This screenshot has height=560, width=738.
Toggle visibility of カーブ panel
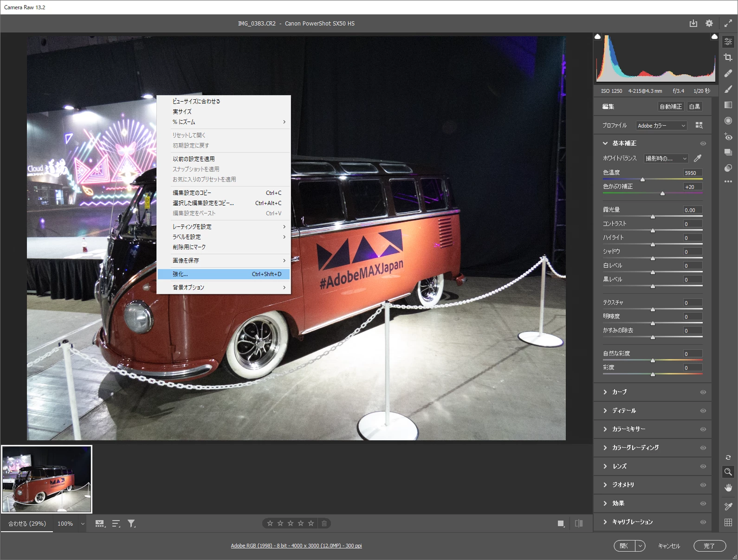point(703,392)
